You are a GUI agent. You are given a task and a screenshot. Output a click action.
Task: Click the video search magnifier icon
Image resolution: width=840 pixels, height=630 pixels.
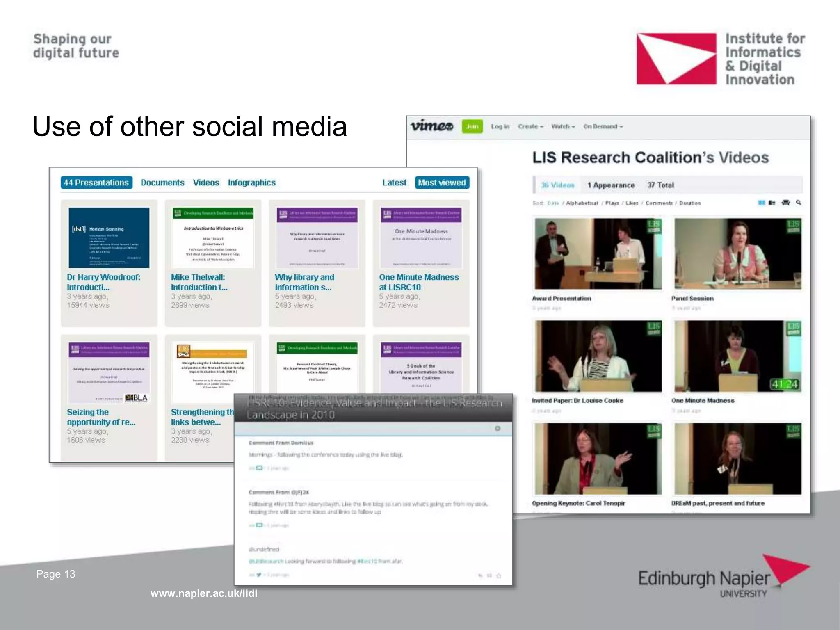tap(798, 202)
